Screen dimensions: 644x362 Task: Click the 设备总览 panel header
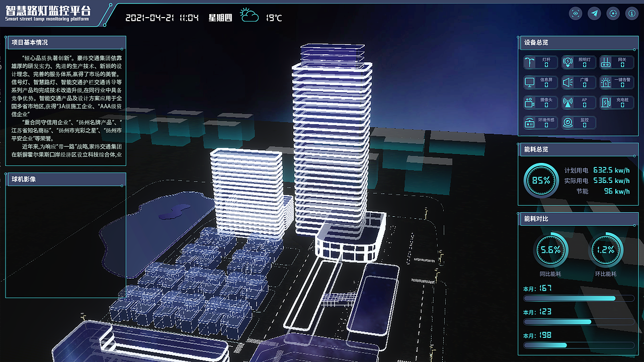tap(579, 43)
